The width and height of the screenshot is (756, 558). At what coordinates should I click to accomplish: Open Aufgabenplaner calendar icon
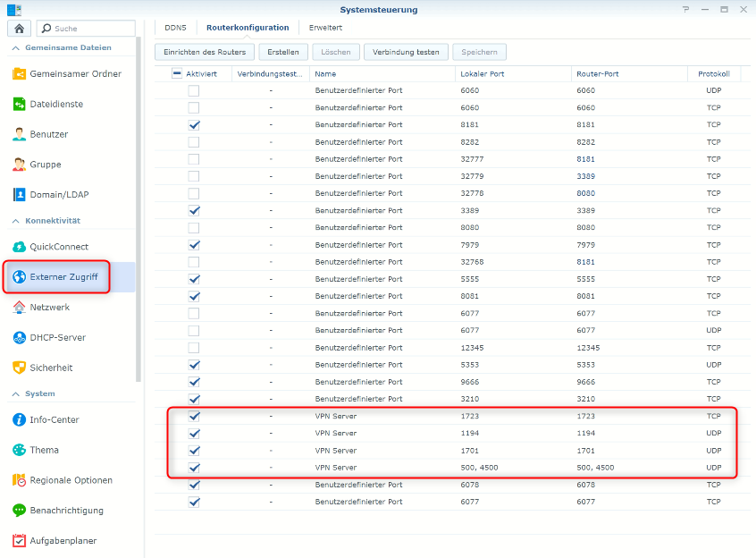(20, 541)
